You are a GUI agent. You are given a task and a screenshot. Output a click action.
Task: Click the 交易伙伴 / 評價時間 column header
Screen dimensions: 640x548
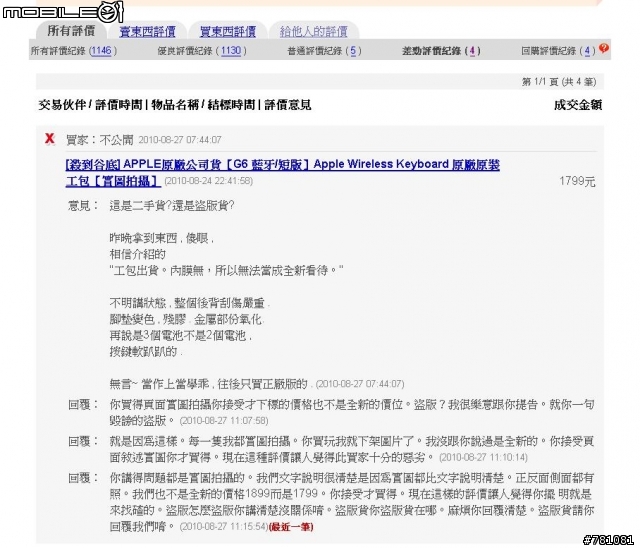coord(90,105)
